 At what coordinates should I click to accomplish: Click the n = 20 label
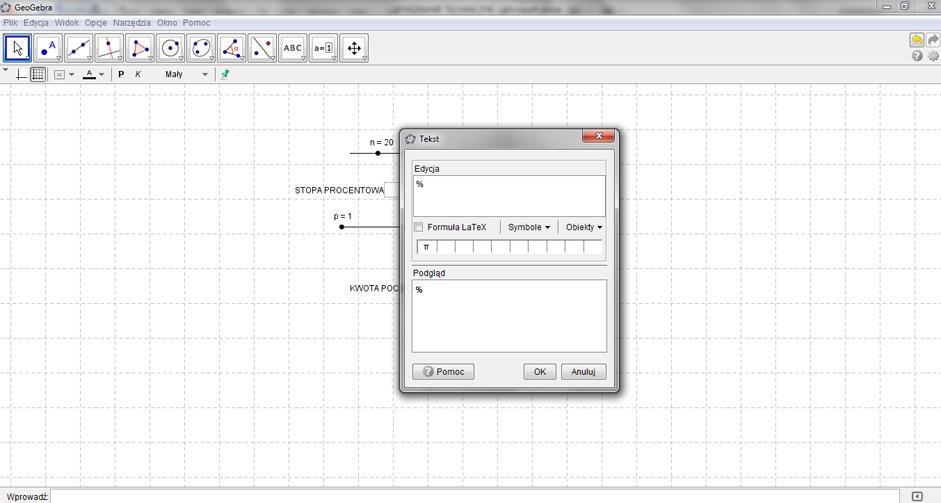[x=382, y=142]
